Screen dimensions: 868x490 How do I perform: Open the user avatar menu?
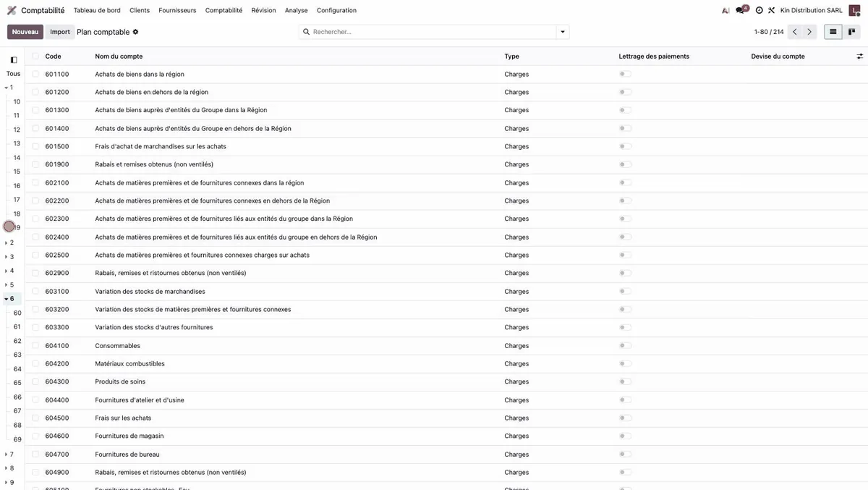pos(854,10)
